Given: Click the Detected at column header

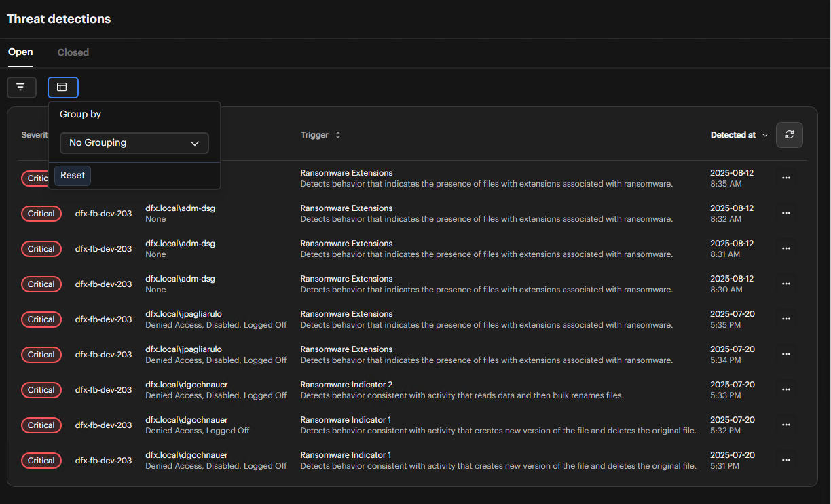Looking at the screenshot, I should tap(733, 135).
